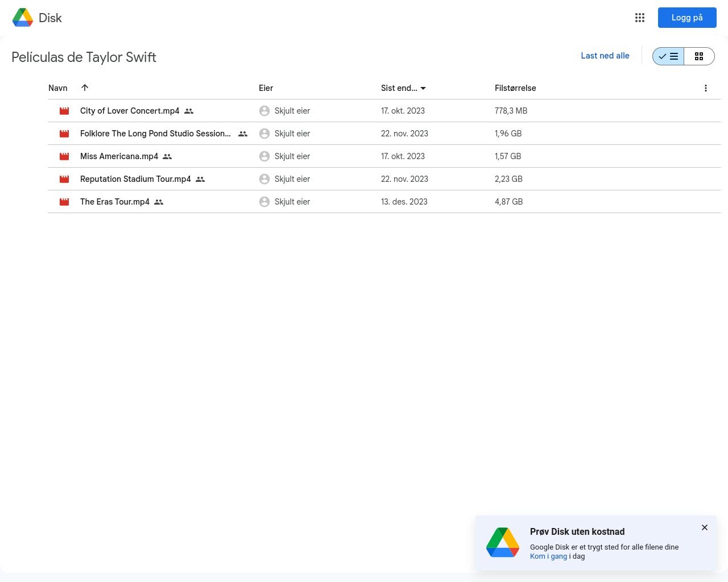Image resolution: width=728 pixels, height=582 pixels.
Task: Close the Prøv Disk uten kostnad banner
Action: point(705,527)
